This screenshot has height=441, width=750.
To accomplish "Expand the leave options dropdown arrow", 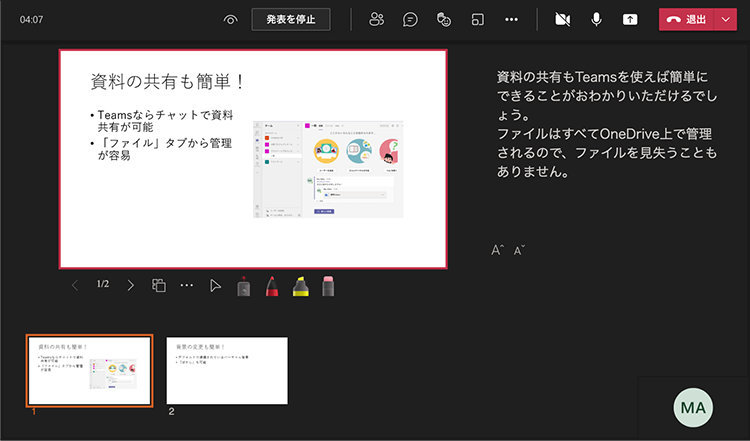I will pos(726,20).
